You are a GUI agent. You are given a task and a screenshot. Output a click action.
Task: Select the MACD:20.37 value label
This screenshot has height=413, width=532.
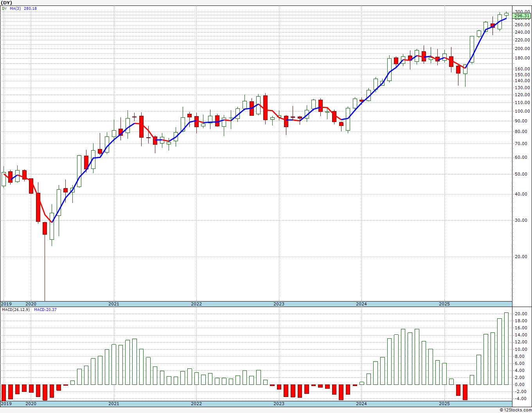click(x=45, y=310)
